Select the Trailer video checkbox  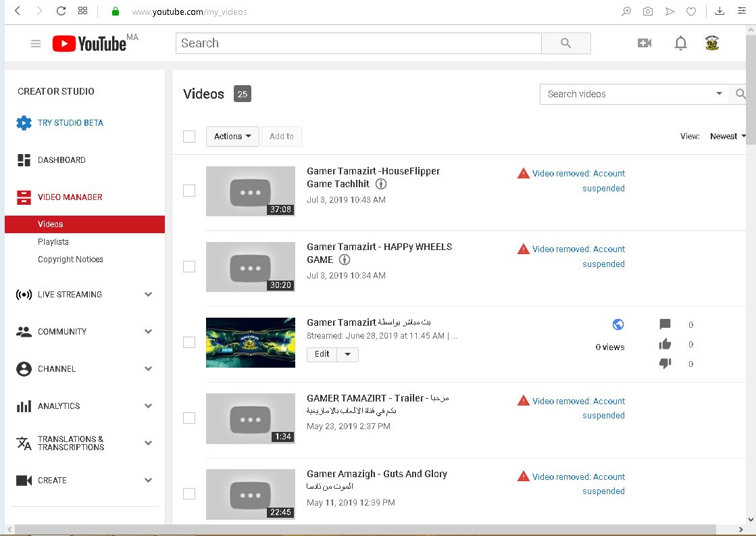click(x=189, y=418)
